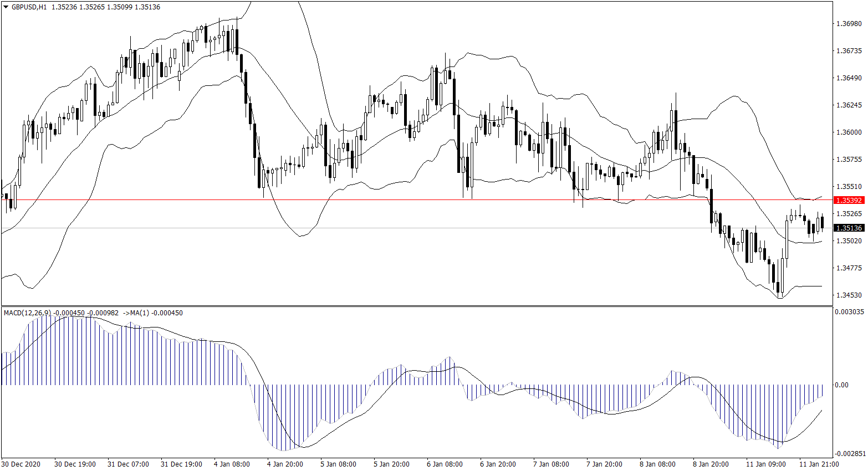Select the red horizontal level line
This screenshot has height=471, width=868.
point(388,199)
